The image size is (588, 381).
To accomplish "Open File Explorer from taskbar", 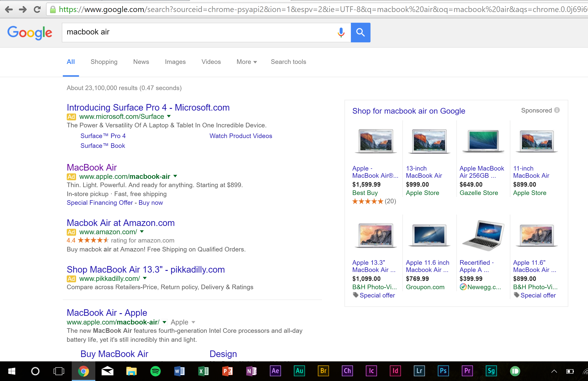I will click(x=132, y=371).
